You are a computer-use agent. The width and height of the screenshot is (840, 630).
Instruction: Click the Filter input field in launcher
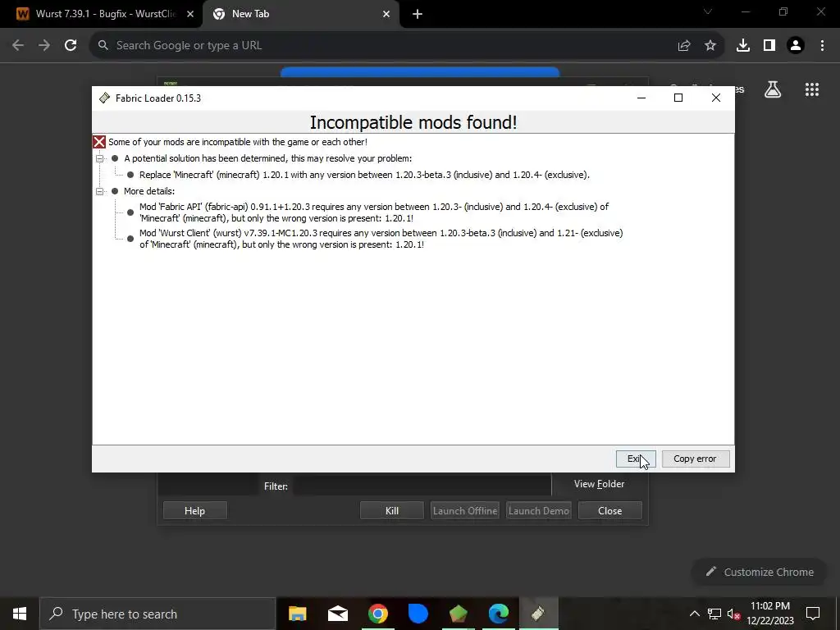[422, 486]
